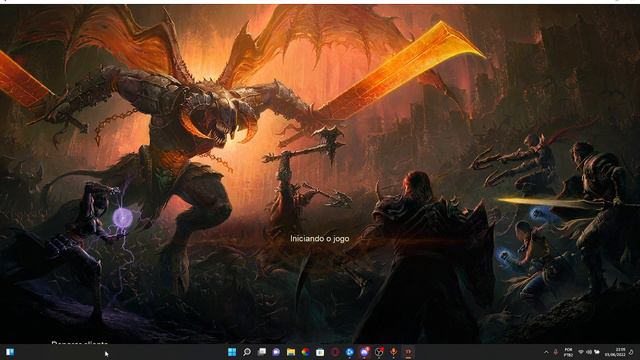The width and height of the screenshot is (640, 360).
Task: Open the taskbar clock and date
Action: coord(615,352)
